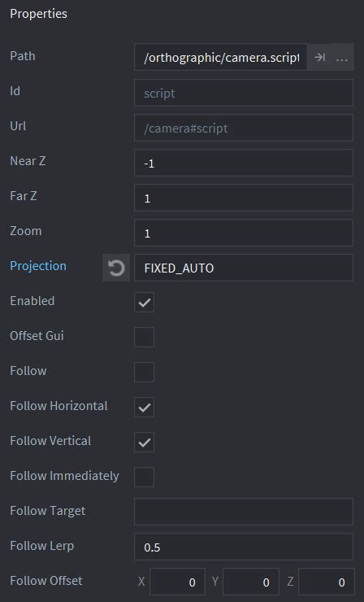Open the Projection FIXED_AUTO dropdown
364x602 pixels.
[244, 268]
